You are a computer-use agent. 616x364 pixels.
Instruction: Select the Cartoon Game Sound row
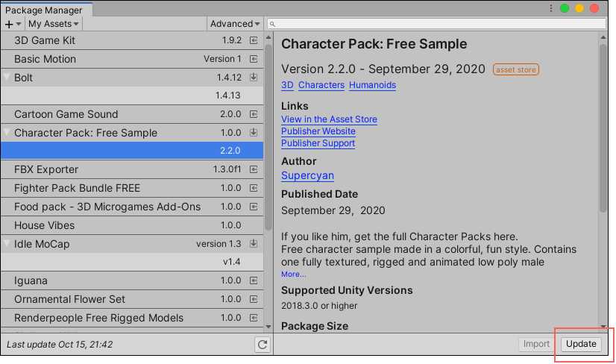[x=132, y=114]
